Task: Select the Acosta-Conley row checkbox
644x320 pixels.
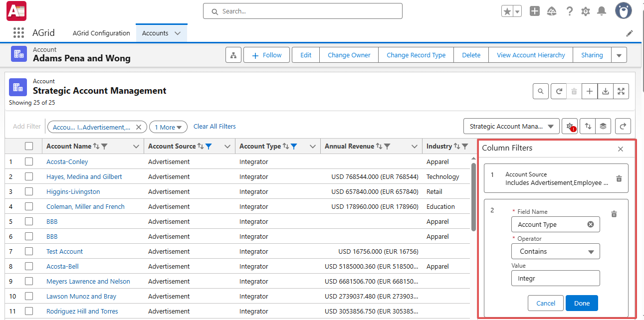Action: click(x=29, y=161)
